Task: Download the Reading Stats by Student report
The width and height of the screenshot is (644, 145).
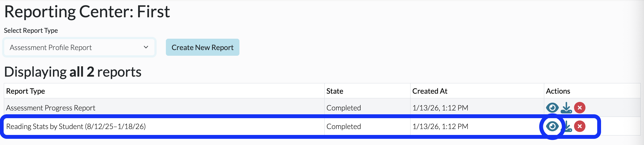Action: point(568,126)
